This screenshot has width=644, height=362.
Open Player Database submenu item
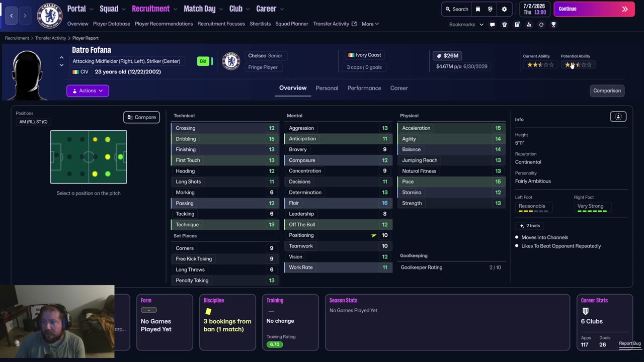point(112,24)
